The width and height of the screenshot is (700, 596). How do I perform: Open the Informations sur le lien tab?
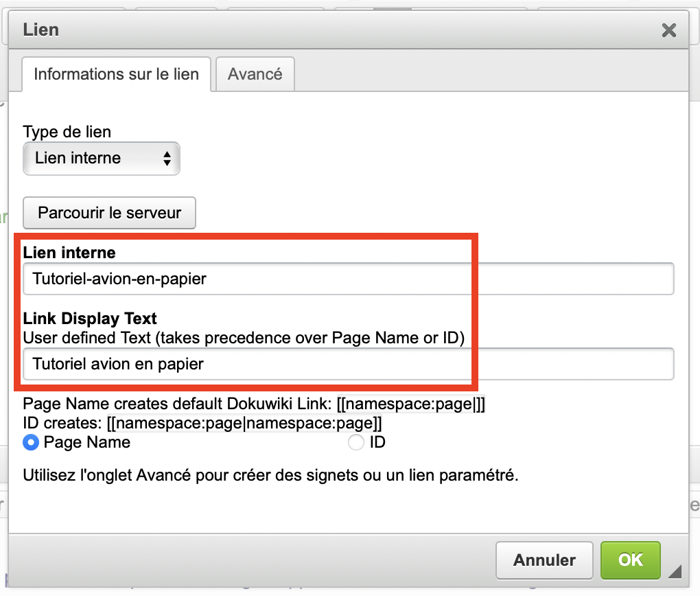[x=116, y=74]
